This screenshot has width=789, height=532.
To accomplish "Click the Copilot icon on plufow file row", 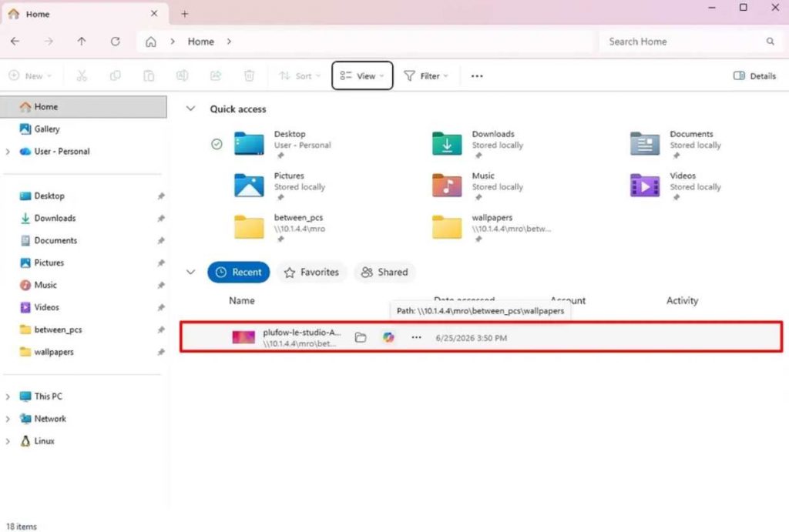I will (x=388, y=337).
